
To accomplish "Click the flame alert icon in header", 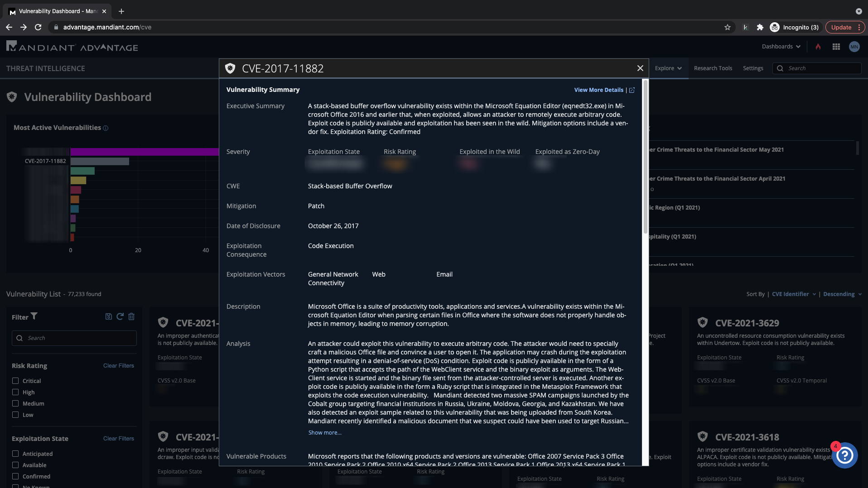I will (x=818, y=47).
